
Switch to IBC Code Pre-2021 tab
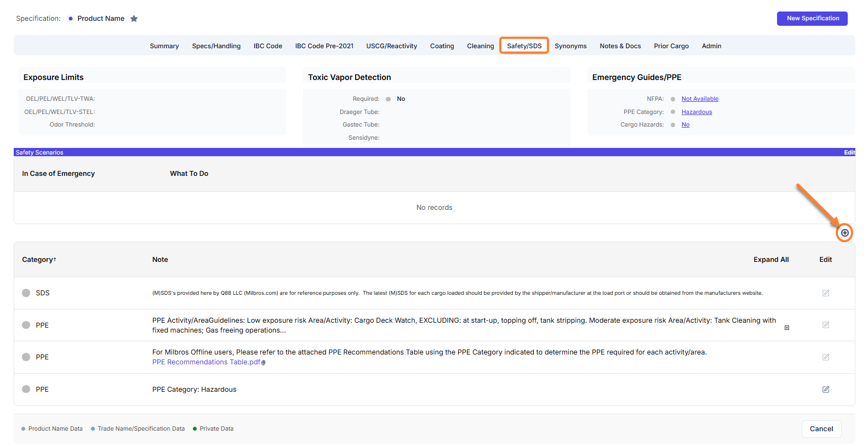tap(324, 46)
